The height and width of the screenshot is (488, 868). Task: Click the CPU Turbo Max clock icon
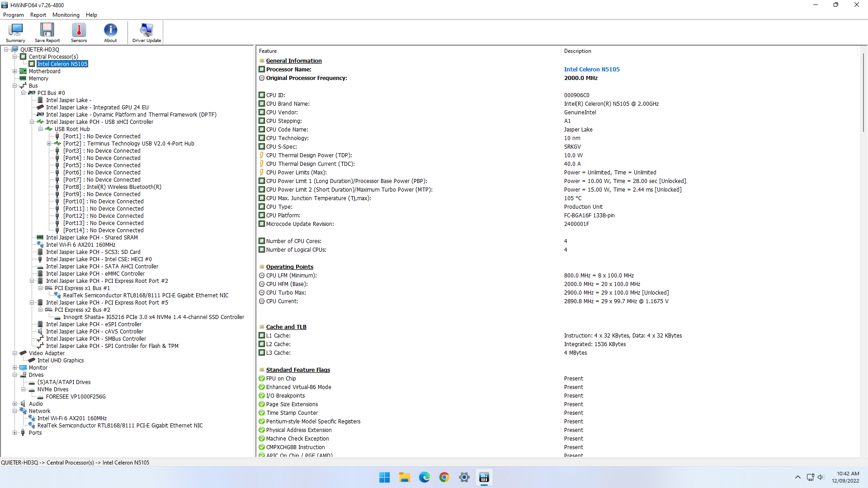(x=261, y=292)
